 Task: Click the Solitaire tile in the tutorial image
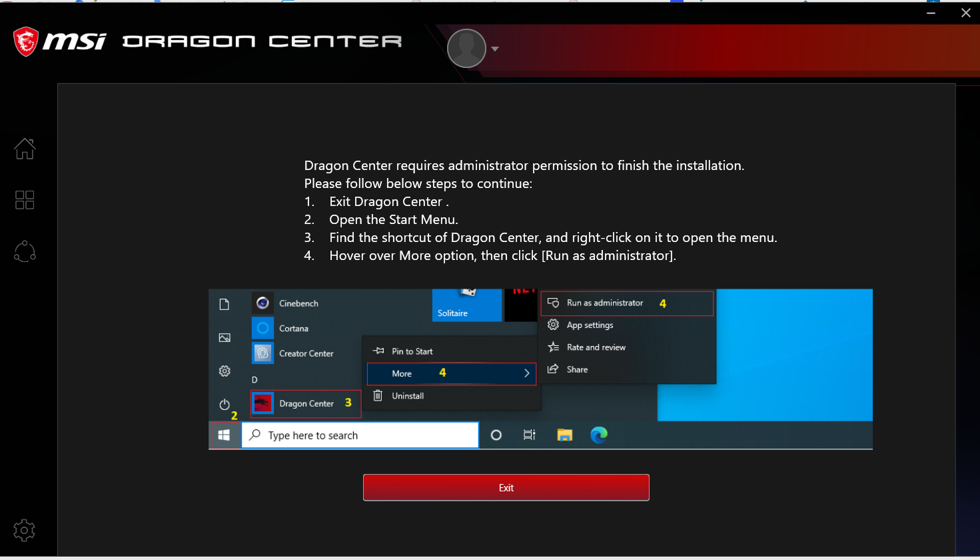(x=467, y=305)
